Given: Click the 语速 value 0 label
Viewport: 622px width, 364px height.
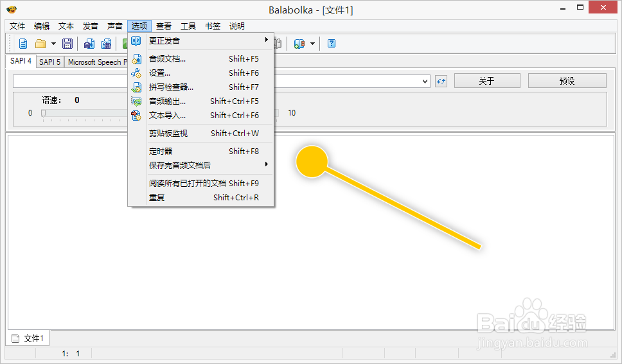Looking at the screenshot, I should click(77, 100).
